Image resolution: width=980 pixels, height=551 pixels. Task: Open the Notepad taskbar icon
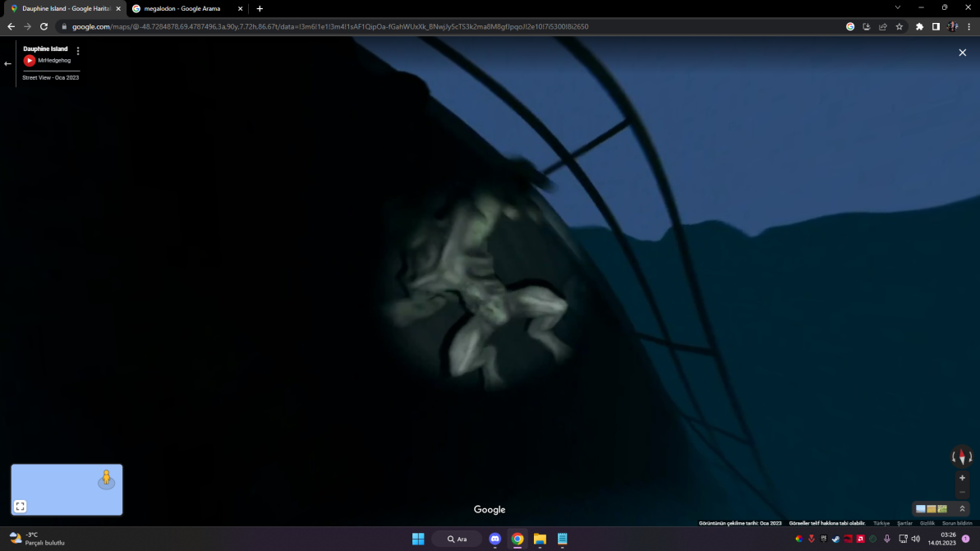coord(563,539)
